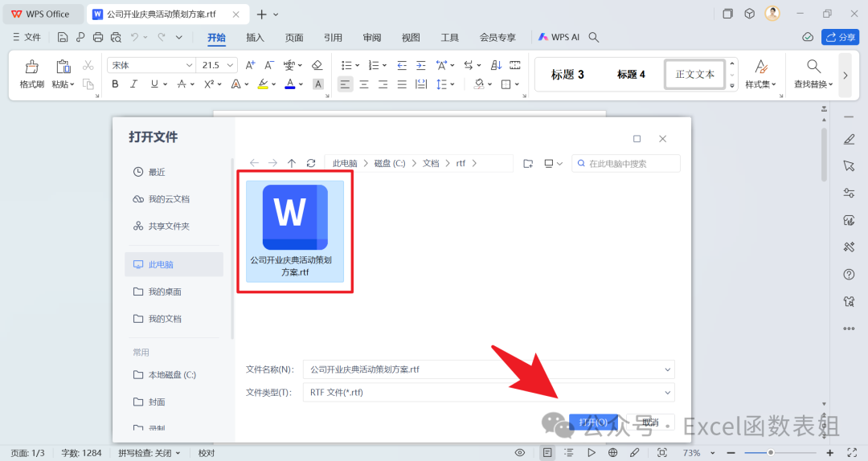868x461 pixels.
Task: Expand the styles gallery list
Action: click(732, 86)
